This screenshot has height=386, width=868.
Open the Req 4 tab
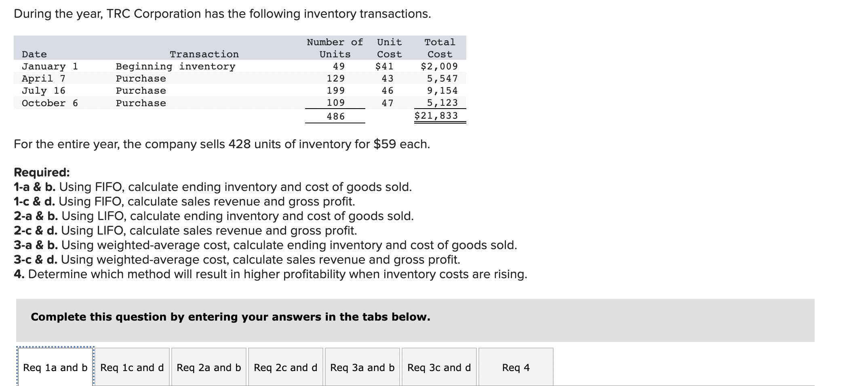tap(514, 367)
